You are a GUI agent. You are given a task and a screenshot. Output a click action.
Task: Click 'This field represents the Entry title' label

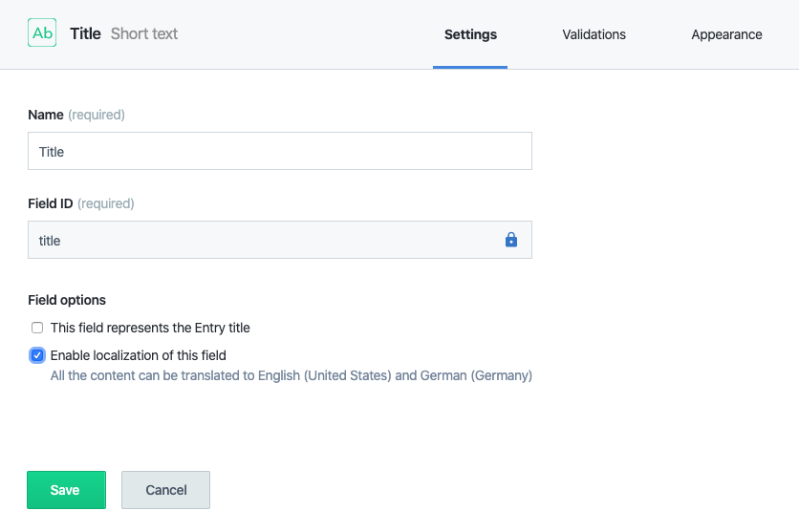pyautogui.click(x=150, y=328)
